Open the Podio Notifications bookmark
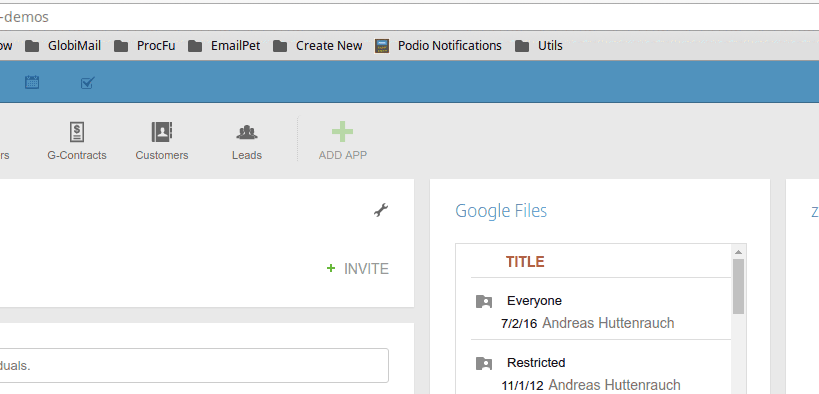Viewport: 819px width, 394px height. point(438,46)
